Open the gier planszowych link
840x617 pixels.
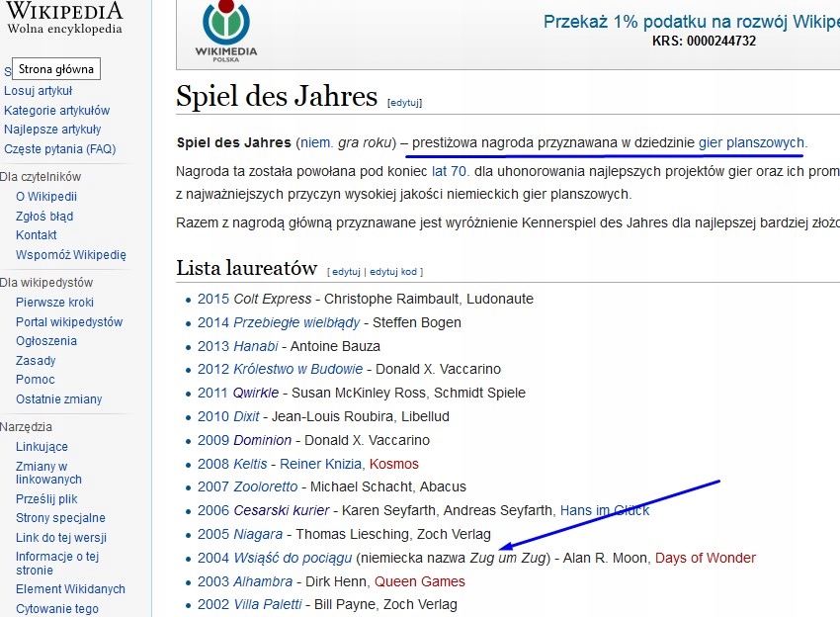751,142
